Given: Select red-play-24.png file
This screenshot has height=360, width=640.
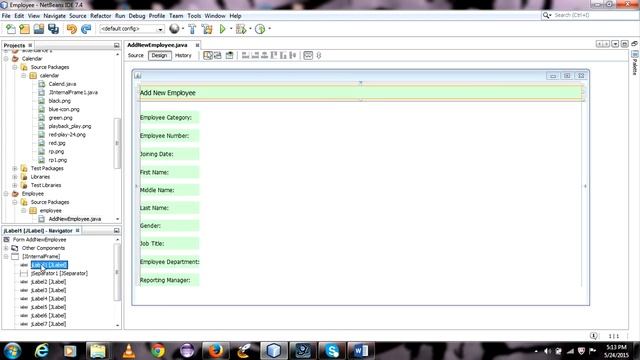Looking at the screenshot, I should coord(67,134).
